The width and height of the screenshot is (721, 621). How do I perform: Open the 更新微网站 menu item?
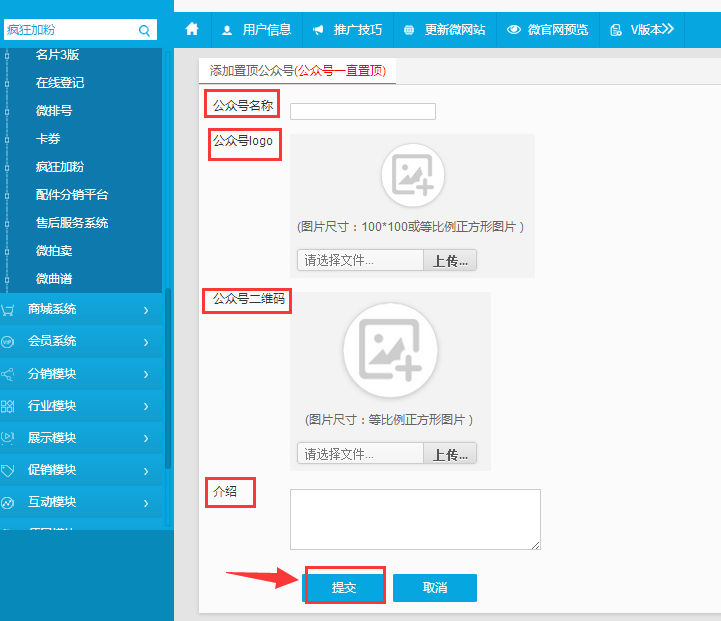[445, 30]
